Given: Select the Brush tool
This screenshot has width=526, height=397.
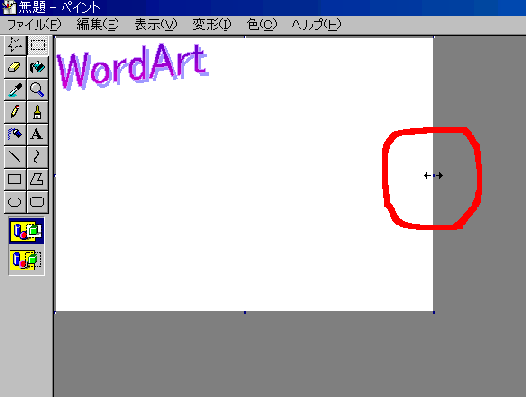Looking at the screenshot, I should (x=37, y=112).
